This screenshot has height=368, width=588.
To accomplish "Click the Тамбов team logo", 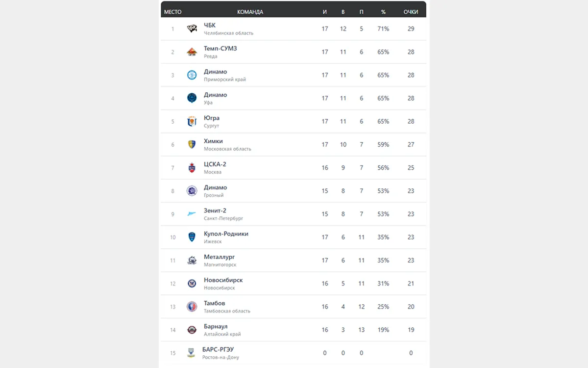I will pos(192,307).
